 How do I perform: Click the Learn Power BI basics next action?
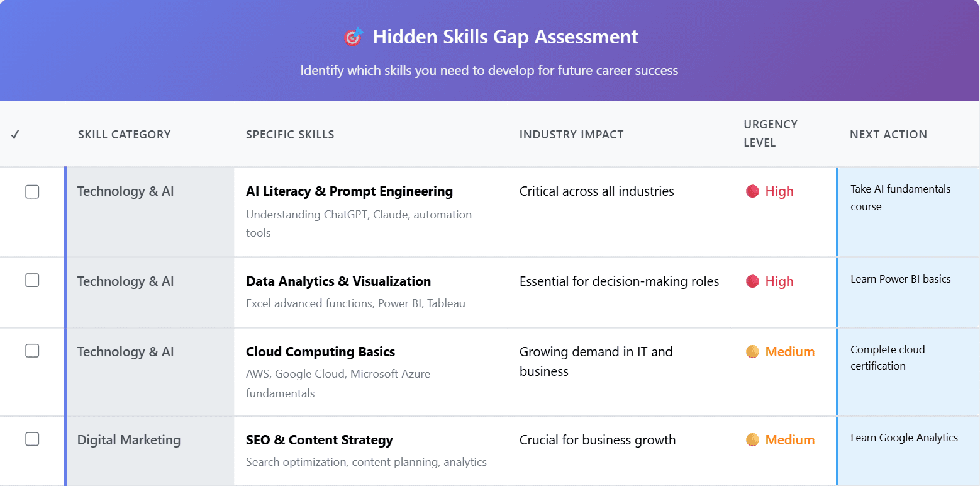[900, 279]
